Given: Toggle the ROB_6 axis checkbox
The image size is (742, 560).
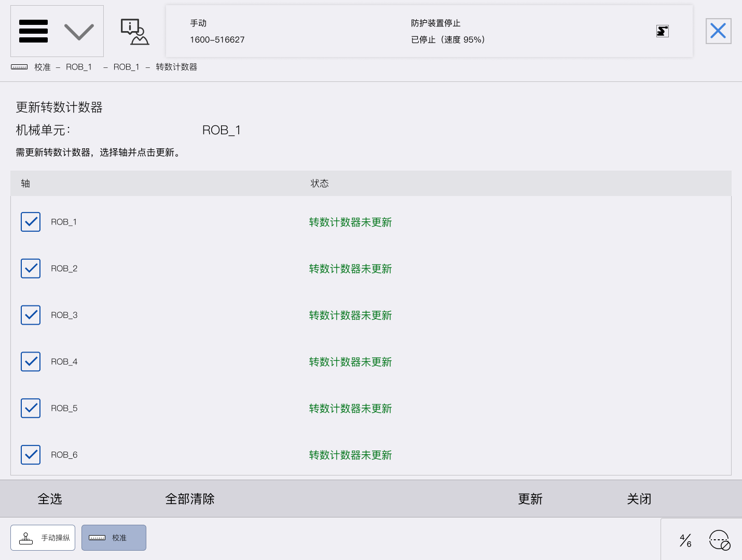Looking at the screenshot, I should (31, 455).
